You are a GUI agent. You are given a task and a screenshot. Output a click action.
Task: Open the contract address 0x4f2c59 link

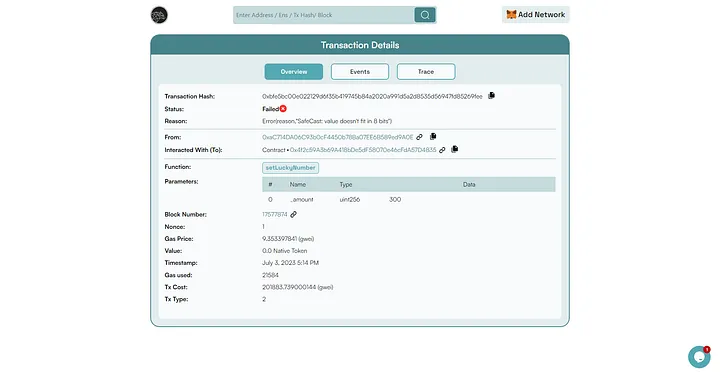(363, 150)
